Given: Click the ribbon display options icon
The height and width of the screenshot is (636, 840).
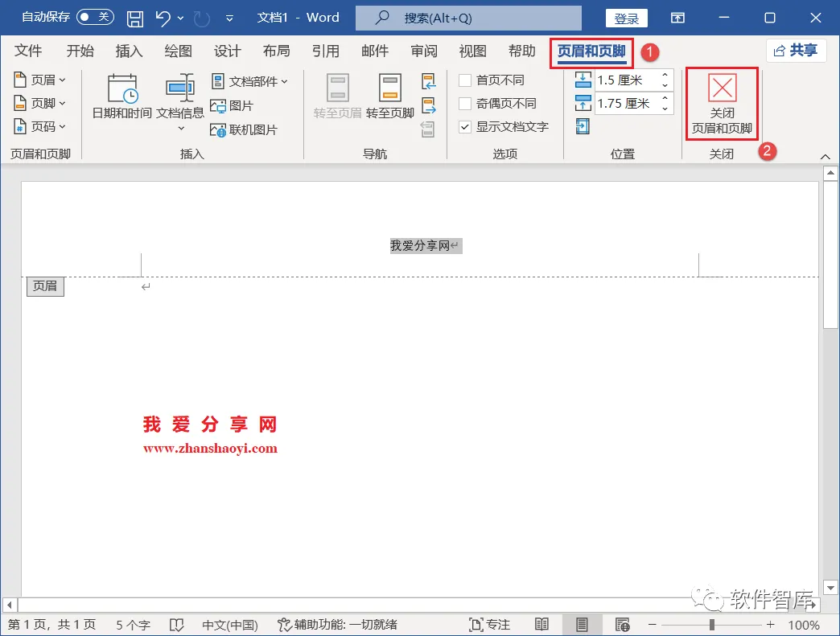Looking at the screenshot, I should [x=677, y=18].
